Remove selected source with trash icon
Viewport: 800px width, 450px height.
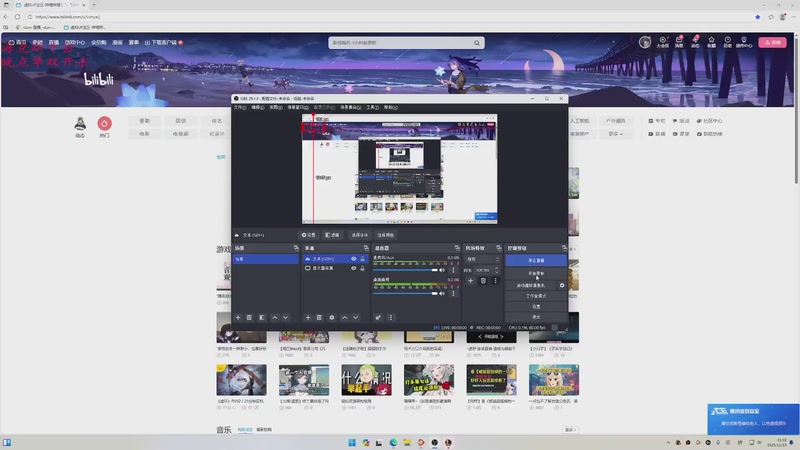click(319, 317)
